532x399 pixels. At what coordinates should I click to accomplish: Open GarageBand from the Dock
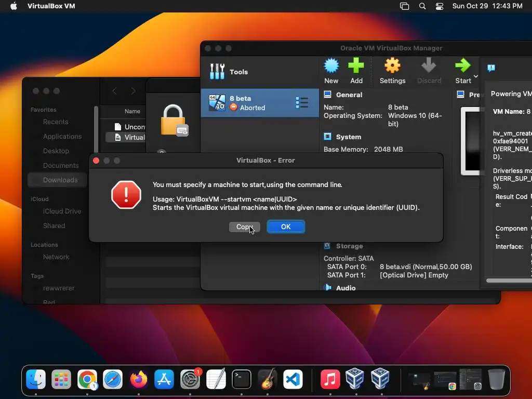click(268, 379)
